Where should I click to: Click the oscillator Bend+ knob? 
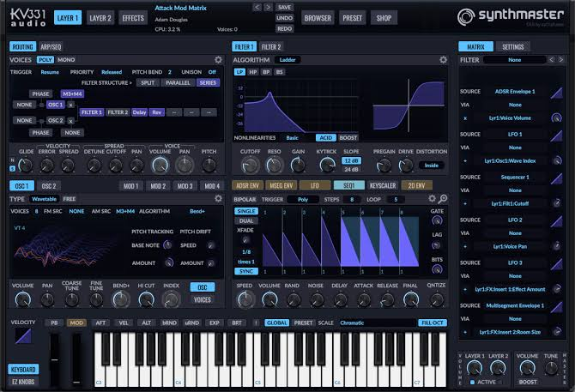121,299
